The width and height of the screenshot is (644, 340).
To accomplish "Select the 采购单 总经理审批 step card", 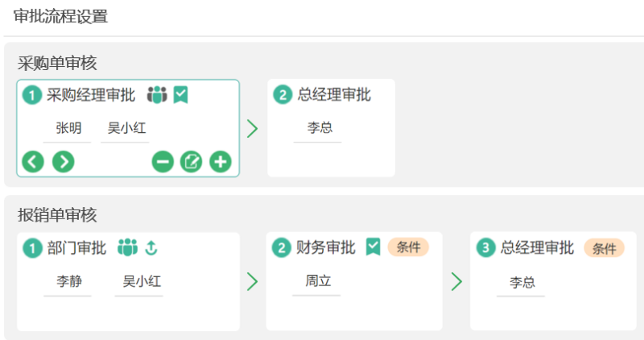I will click(x=331, y=128).
